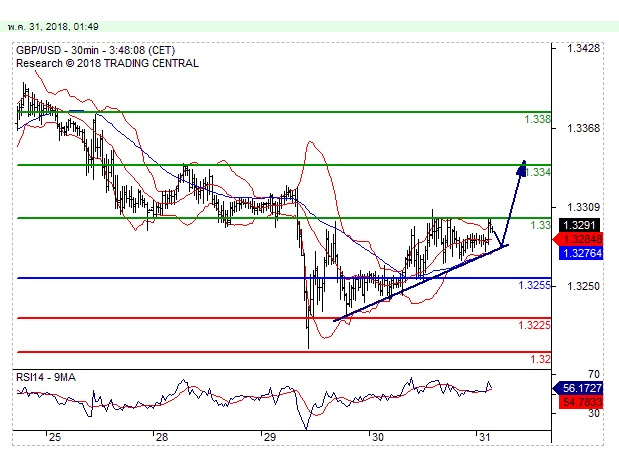Click the green 1.338 resistance label
The height and width of the screenshot is (455, 619).
(x=537, y=119)
